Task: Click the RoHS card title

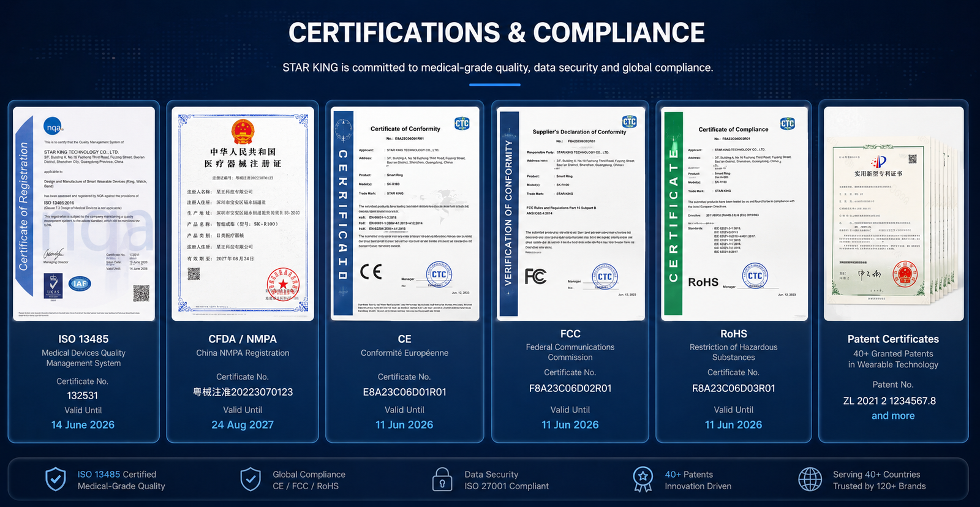Action: [x=734, y=334]
